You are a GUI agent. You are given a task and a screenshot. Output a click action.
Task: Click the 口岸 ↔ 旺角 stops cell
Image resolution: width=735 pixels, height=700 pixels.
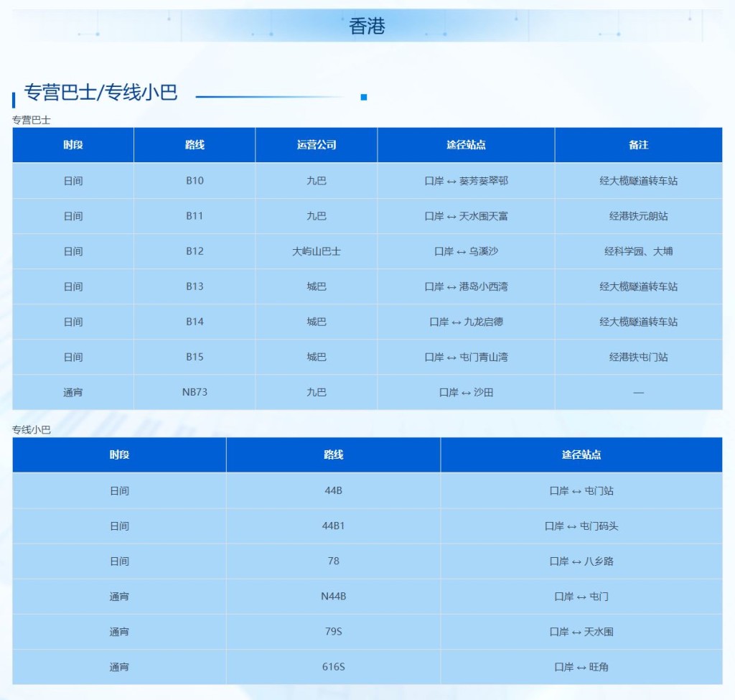click(581, 667)
